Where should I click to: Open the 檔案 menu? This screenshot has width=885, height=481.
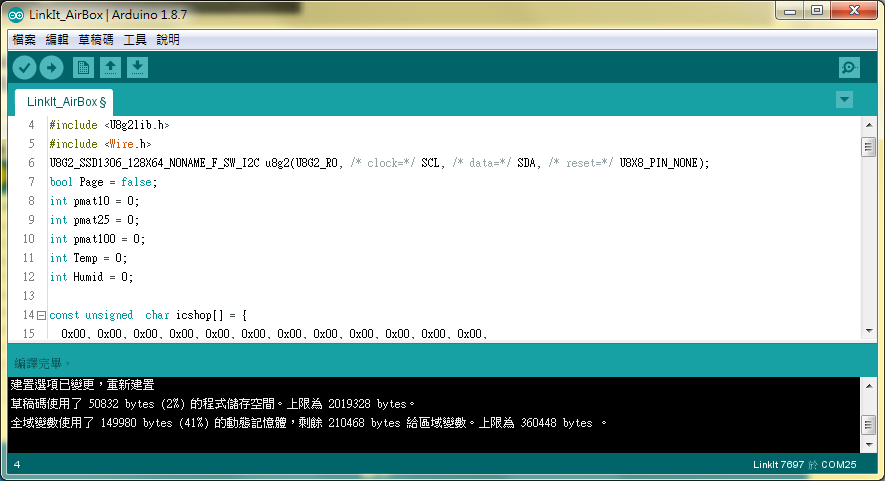point(24,40)
